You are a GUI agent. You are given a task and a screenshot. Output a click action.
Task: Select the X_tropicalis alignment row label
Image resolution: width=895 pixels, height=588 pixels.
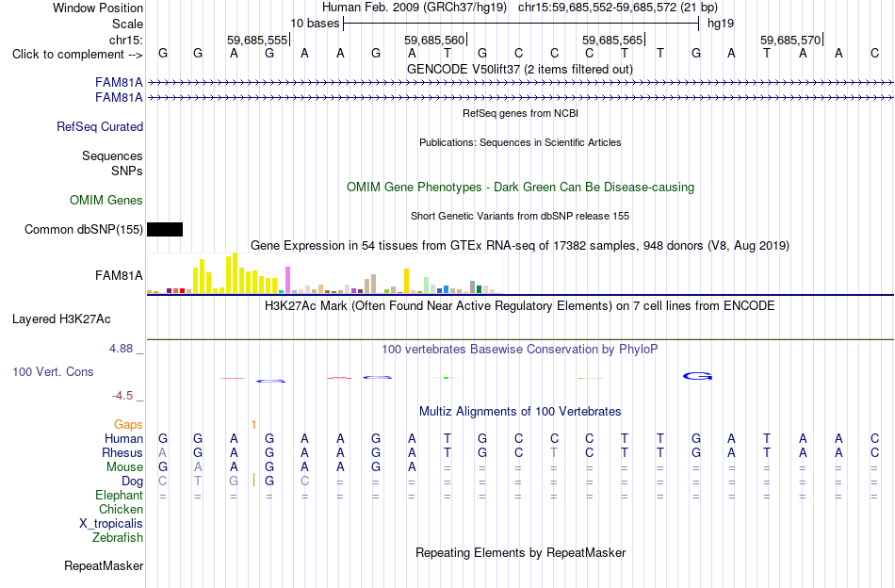pyautogui.click(x=111, y=524)
